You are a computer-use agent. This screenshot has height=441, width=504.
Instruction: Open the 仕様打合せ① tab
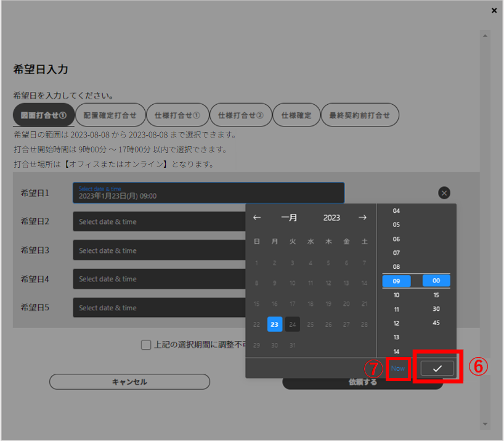(x=177, y=115)
